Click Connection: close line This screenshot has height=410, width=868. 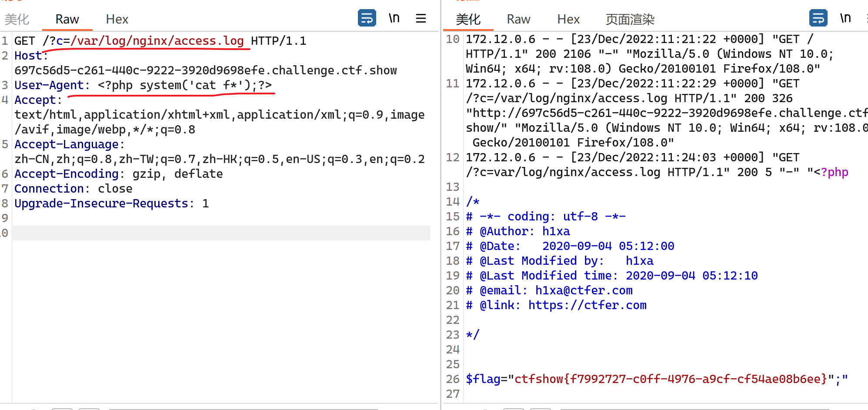pyautogui.click(x=73, y=189)
